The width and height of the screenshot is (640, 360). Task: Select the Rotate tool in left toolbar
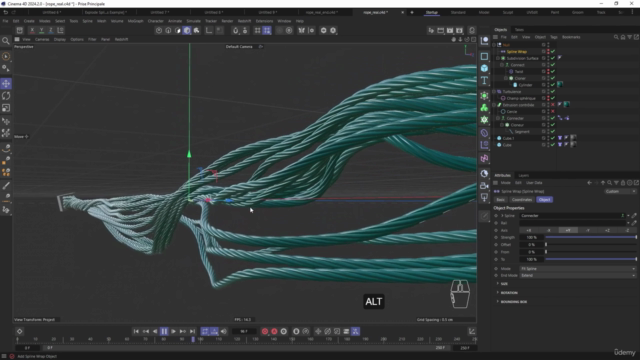[6, 96]
